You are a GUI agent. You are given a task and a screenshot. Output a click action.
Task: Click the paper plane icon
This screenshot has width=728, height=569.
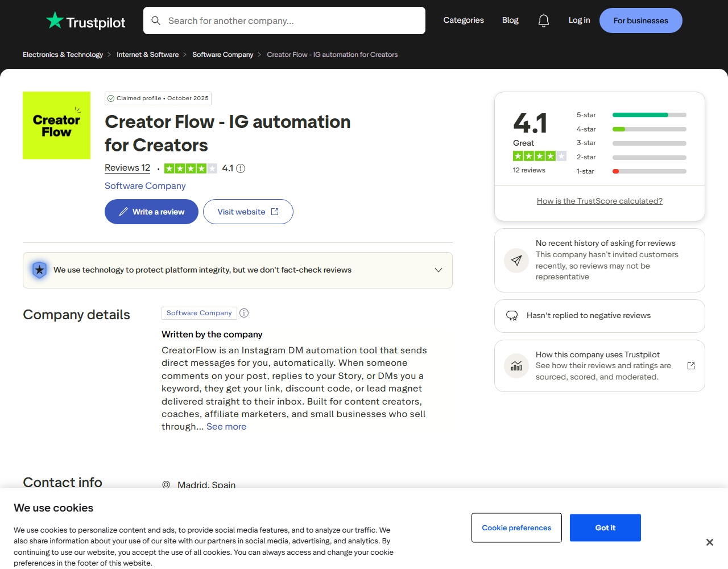(x=516, y=261)
